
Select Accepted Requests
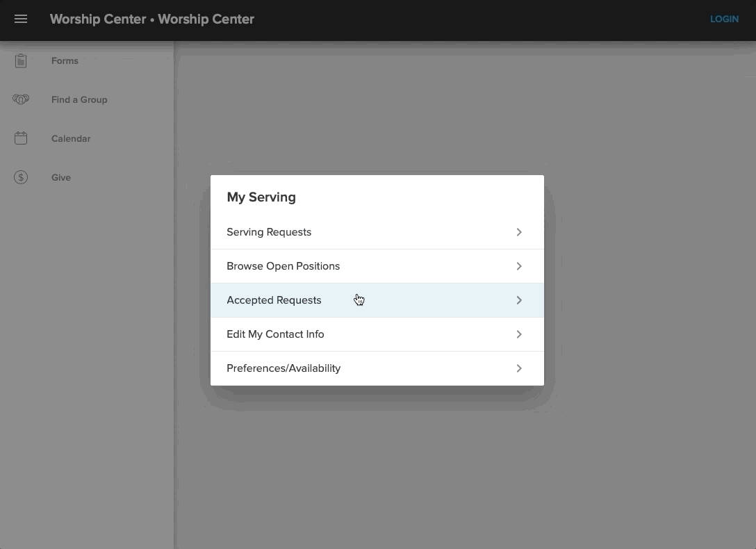tap(377, 300)
